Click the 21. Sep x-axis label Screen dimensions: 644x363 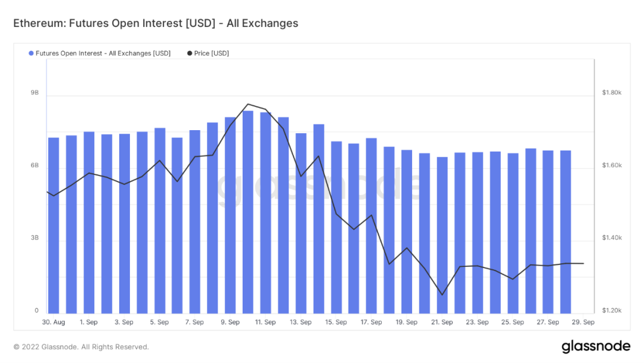pos(442,322)
